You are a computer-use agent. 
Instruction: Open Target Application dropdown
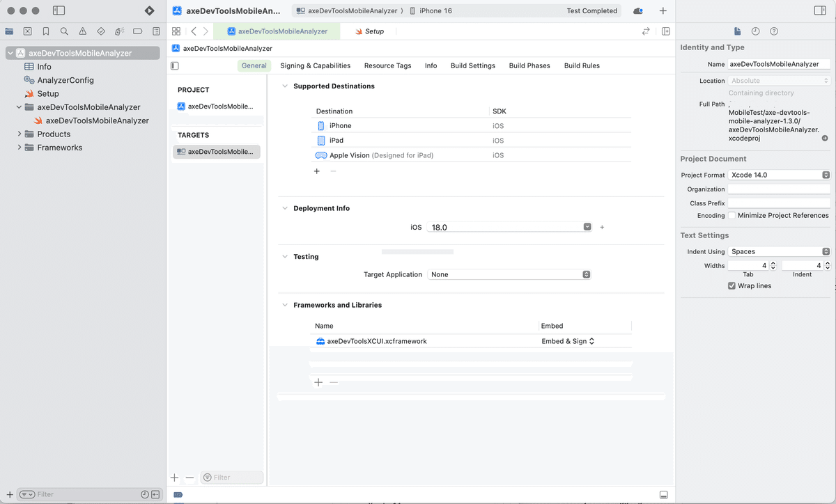click(x=509, y=274)
